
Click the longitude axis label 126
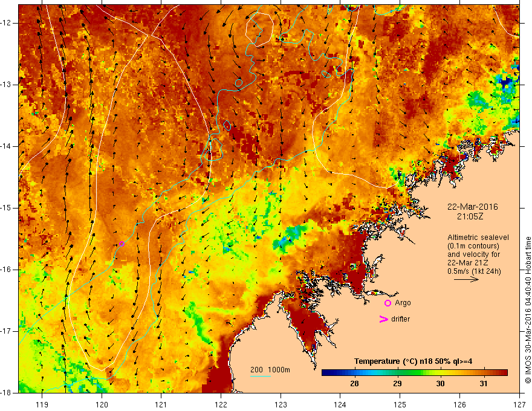coord(459,404)
